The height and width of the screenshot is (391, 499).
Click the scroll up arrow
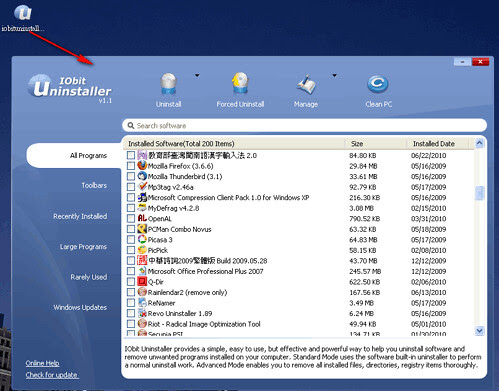480,143
